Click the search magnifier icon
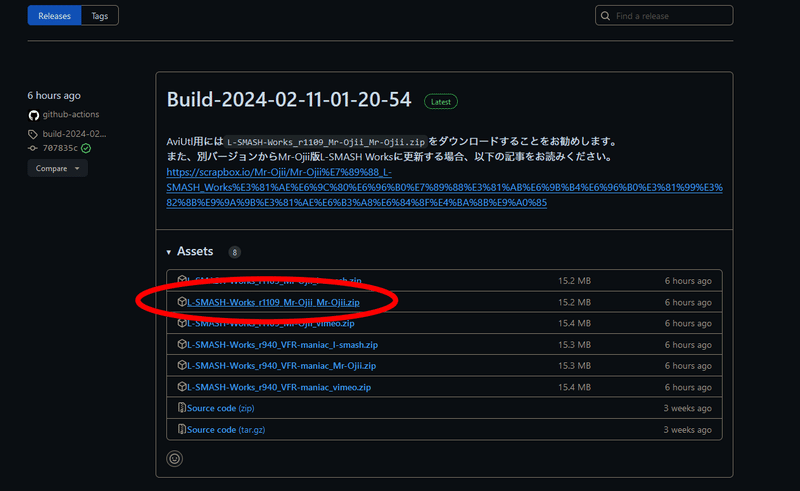The image size is (800, 491). tap(605, 16)
